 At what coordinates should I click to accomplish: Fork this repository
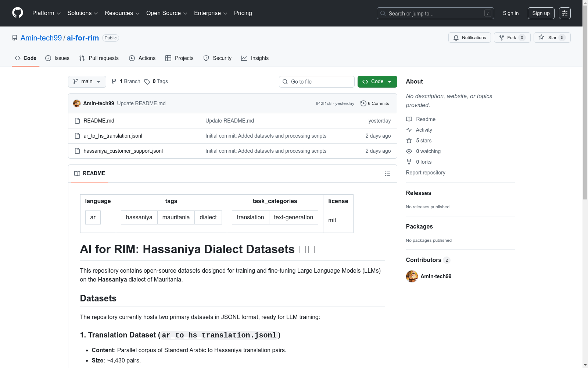(512, 38)
